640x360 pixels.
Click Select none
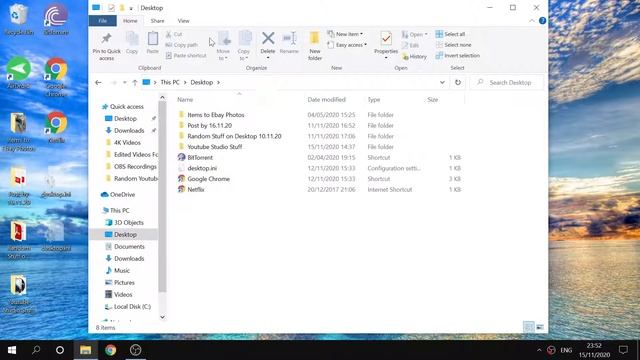(453, 45)
